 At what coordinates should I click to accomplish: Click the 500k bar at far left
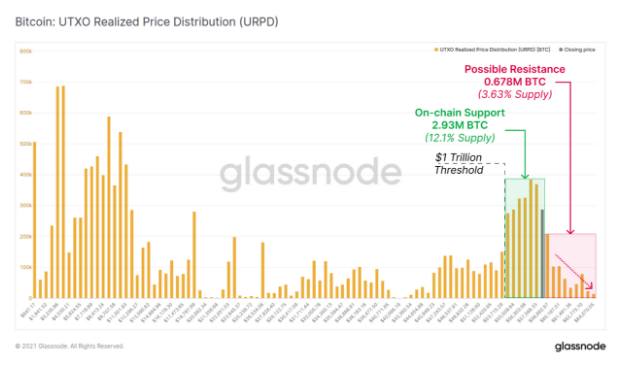(x=35, y=220)
